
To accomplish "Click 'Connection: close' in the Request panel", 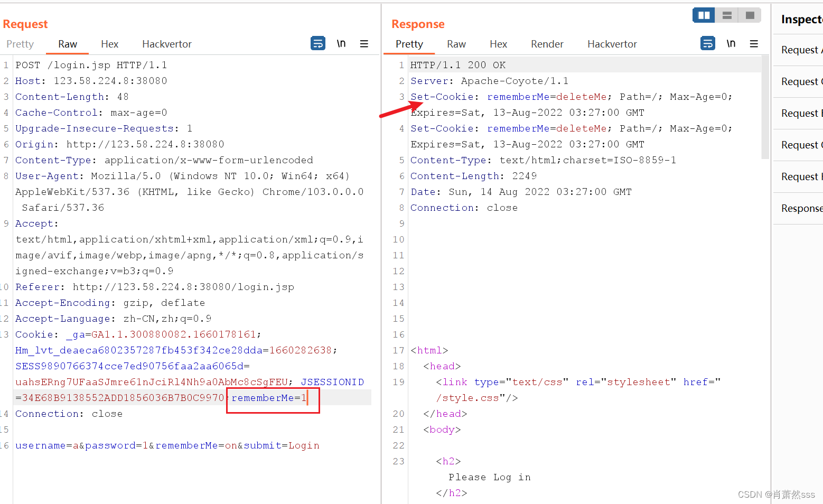I will [x=69, y=414].
